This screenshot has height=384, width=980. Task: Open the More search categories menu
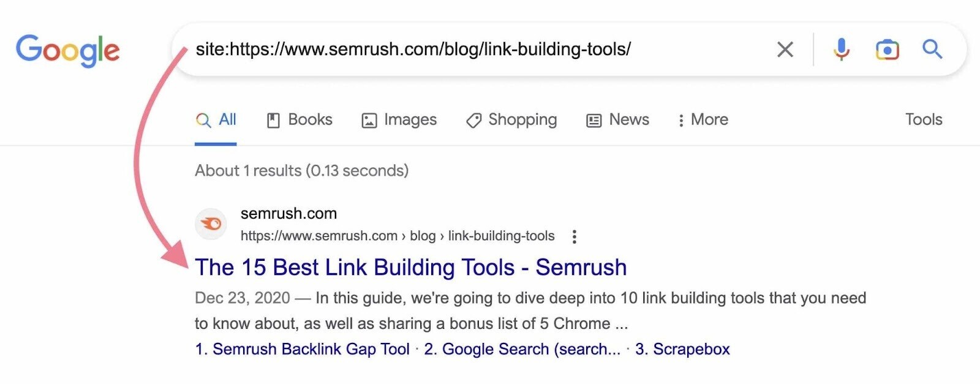tap(703, 119)
